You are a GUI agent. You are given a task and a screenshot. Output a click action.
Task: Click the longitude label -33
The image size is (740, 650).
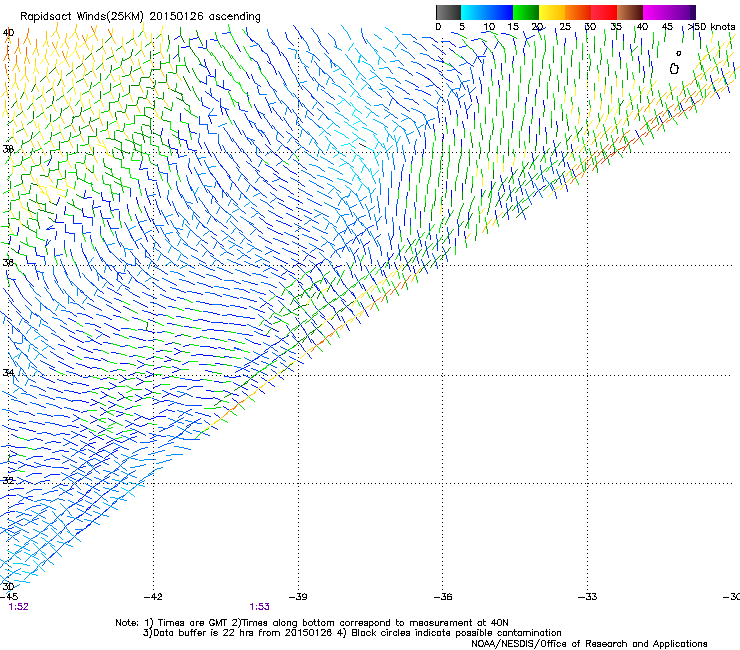[588, 597]
